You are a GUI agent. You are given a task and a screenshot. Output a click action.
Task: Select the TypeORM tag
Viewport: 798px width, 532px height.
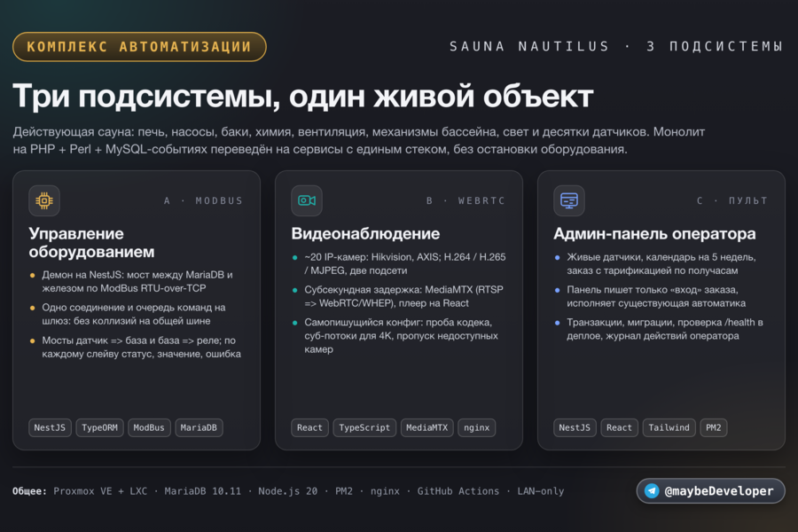point(99,427)
